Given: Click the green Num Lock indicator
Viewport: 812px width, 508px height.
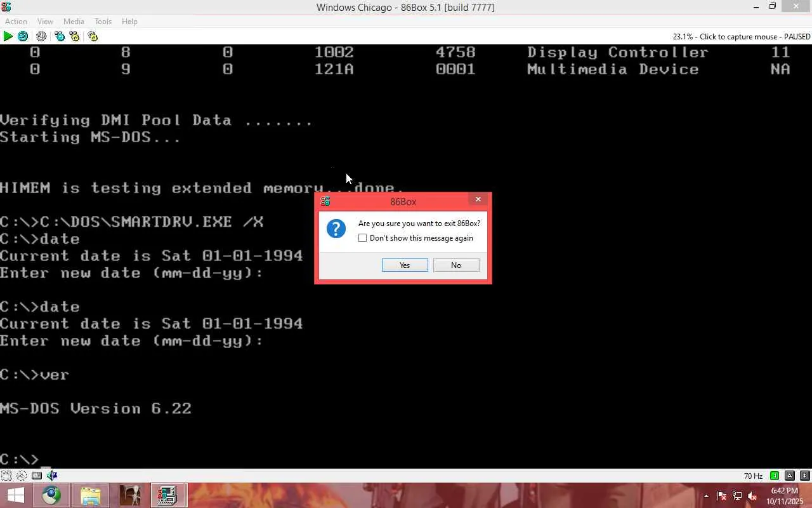Looking at the screenshot, I should (775, 476).
